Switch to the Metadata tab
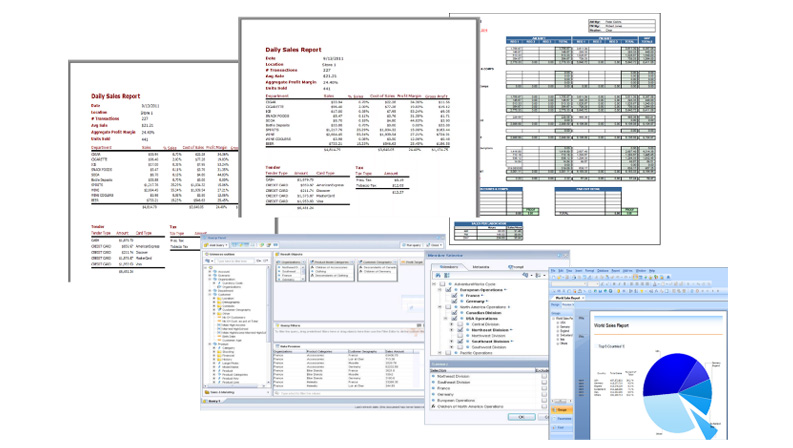The image size is (793, 448). (481, 267)
